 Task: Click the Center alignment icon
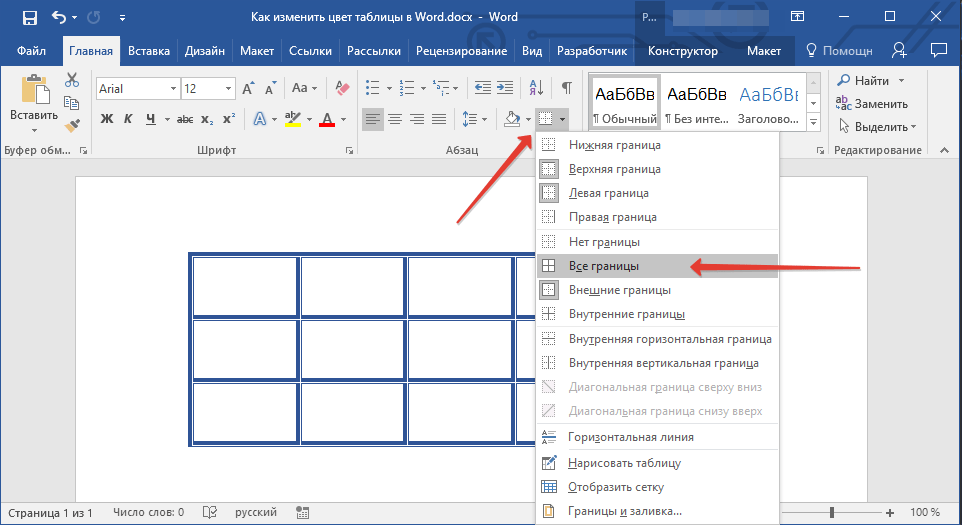pyautogui.click(x=395, y=120)
